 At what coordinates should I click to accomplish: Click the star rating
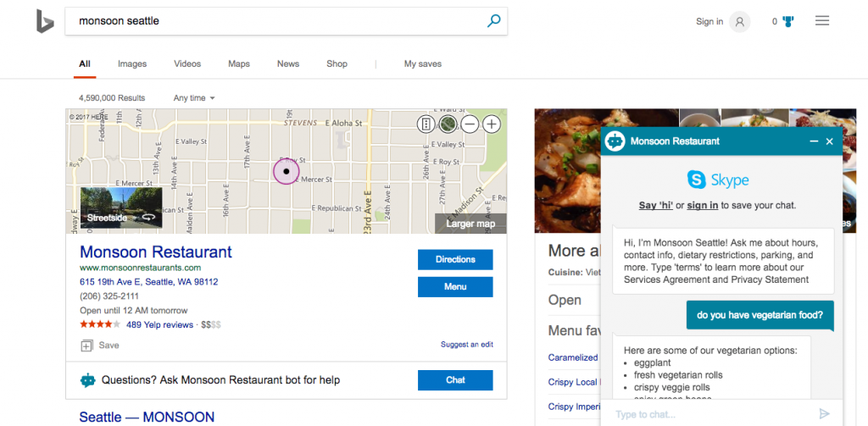coord(100,324)
